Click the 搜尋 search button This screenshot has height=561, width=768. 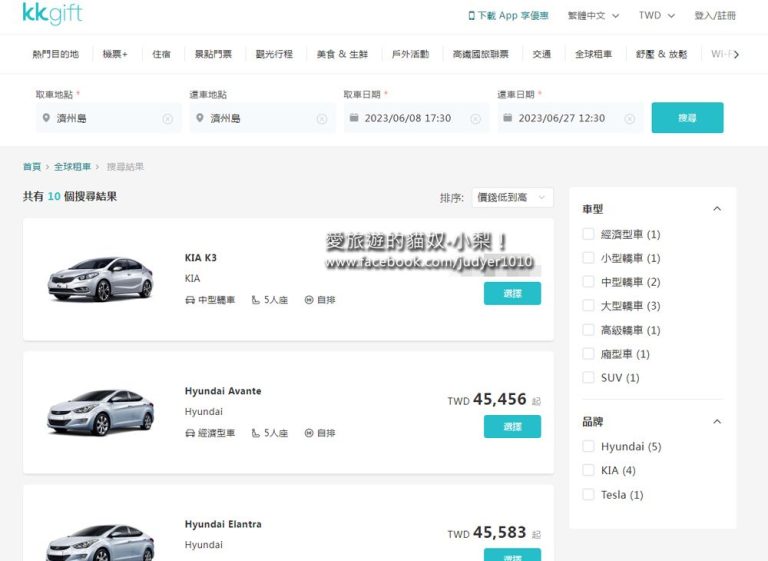687,118
